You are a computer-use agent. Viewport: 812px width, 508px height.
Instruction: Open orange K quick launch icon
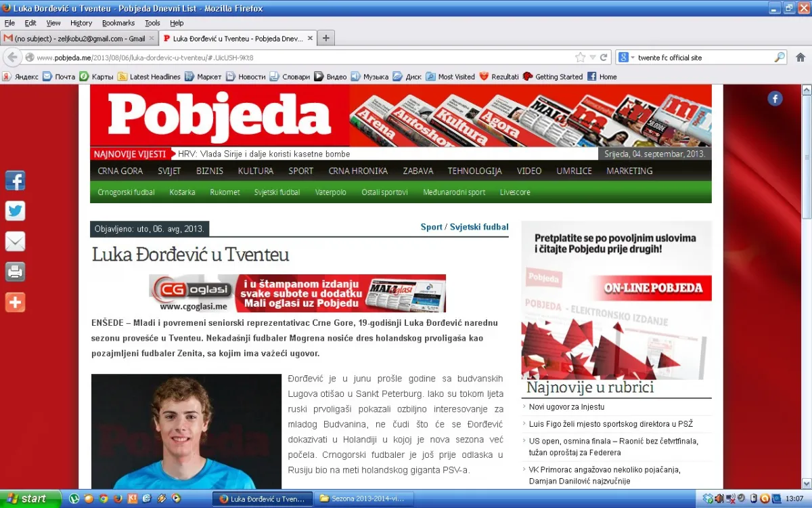click(x=133, y=499)
